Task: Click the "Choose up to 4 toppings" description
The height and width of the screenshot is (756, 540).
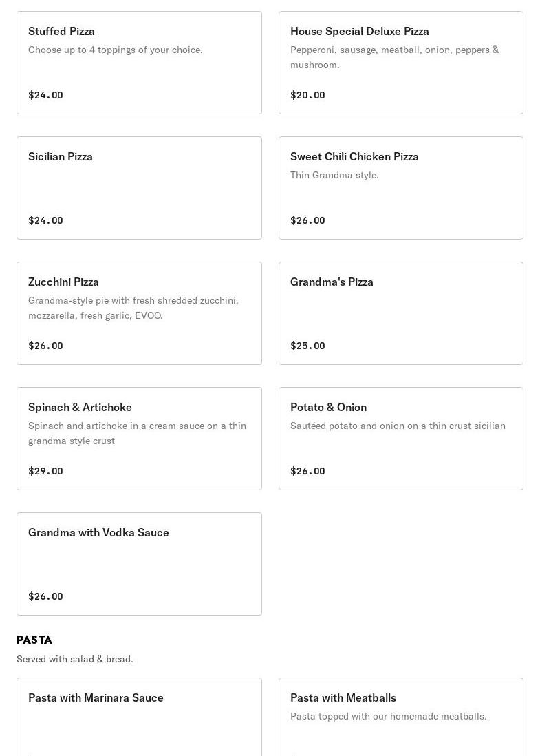Action: (x=116, y=50)
